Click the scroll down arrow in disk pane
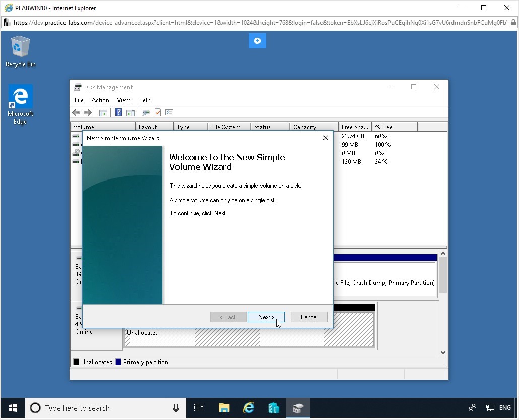The height and width of the screenshot is (420, 519). (443, 353)
